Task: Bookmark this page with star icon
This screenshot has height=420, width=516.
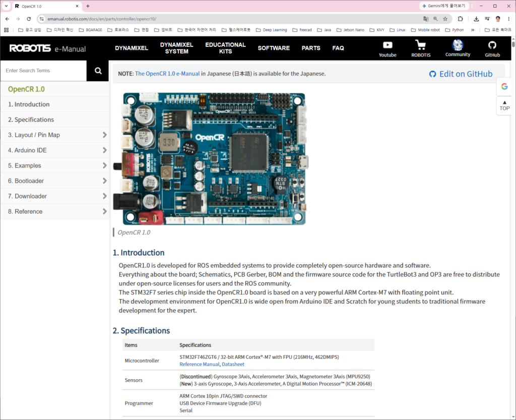Action: click(x=445, y=19)
